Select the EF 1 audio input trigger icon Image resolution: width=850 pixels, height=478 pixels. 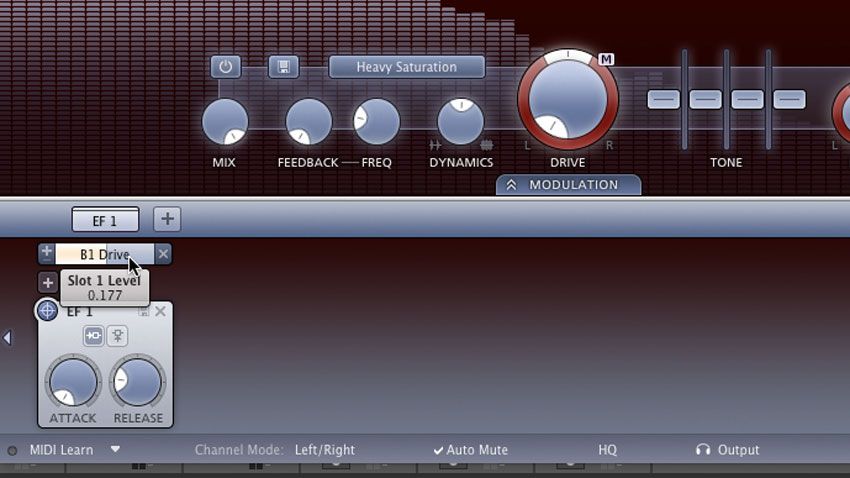93,335
